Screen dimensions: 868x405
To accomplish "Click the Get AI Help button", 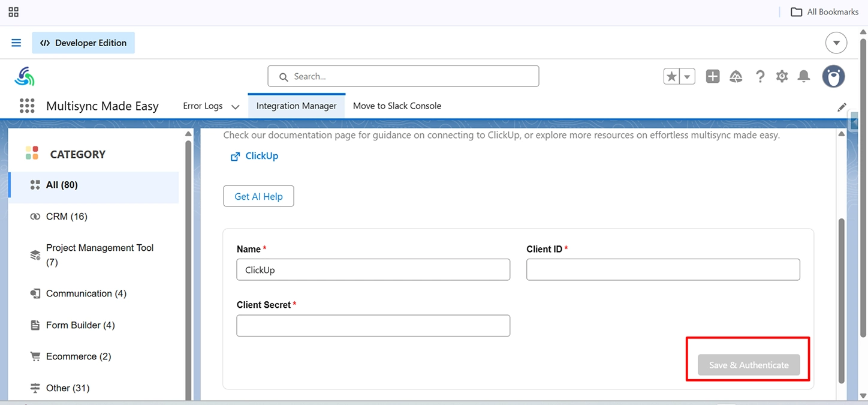I will pos(258,196).
